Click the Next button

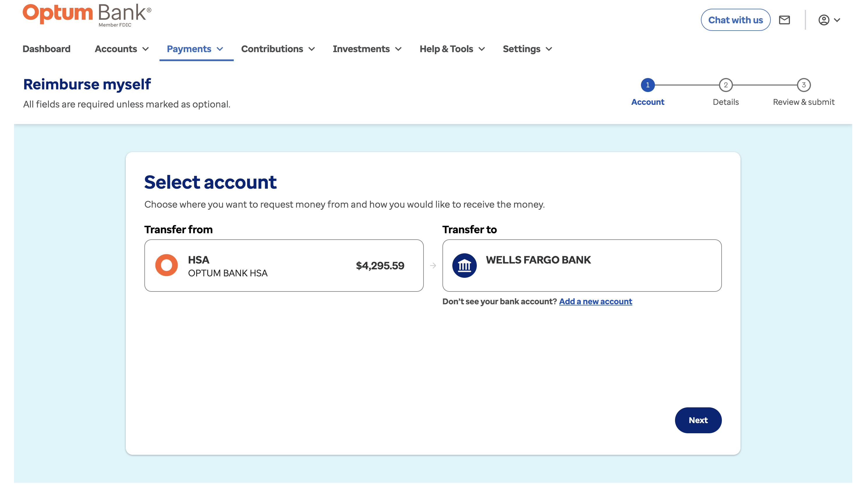click(698, 420)
